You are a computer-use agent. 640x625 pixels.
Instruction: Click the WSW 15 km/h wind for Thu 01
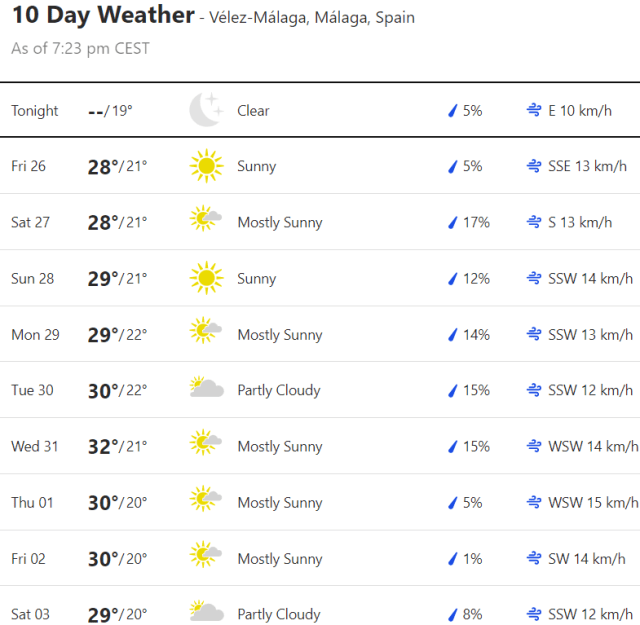(592, 503)
